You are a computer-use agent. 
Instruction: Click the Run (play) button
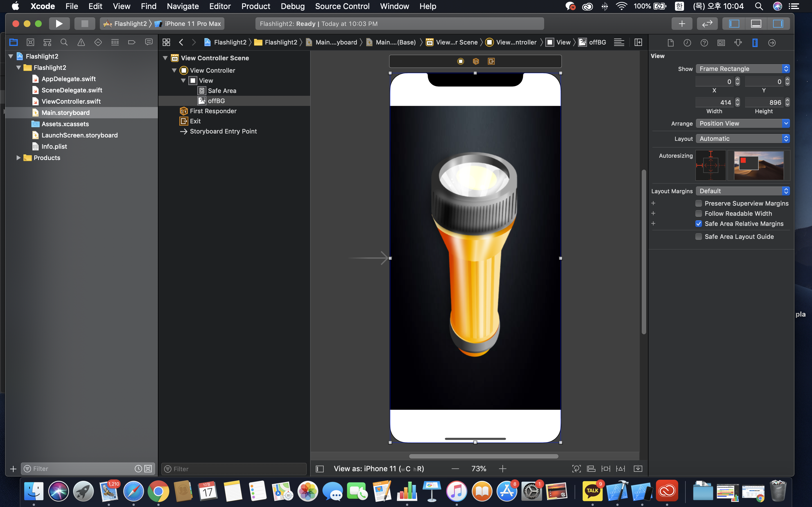(59, 23)
